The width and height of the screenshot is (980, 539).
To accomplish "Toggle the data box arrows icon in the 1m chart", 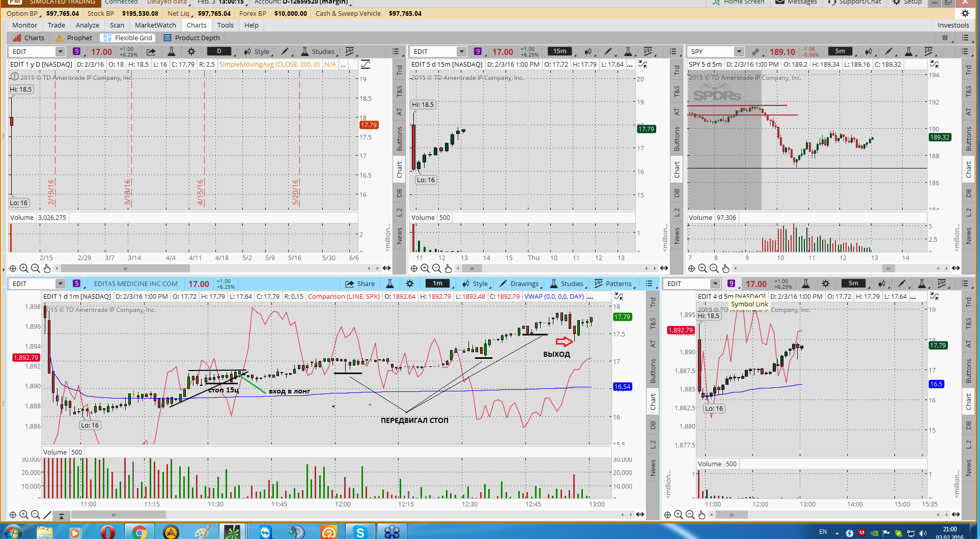I will (619, 296).
